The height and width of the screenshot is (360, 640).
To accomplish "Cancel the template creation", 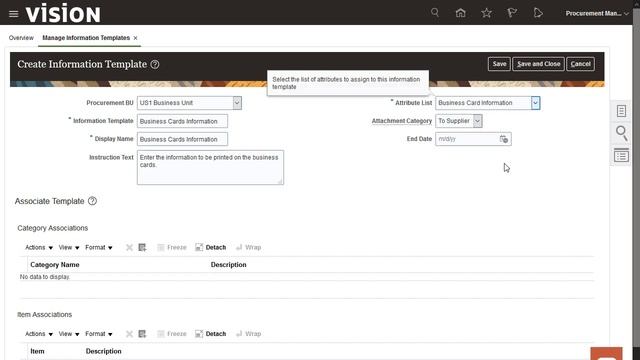I will (580, 64).
